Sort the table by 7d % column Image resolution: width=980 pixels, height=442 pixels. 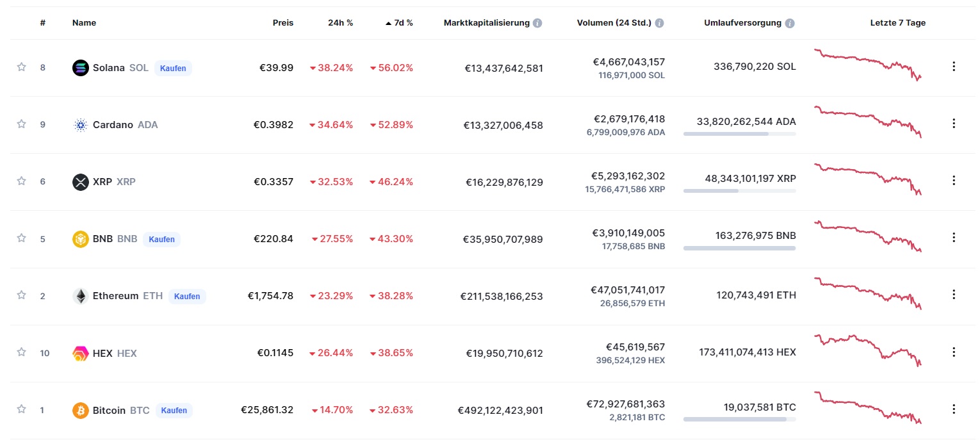coord(403,23)
